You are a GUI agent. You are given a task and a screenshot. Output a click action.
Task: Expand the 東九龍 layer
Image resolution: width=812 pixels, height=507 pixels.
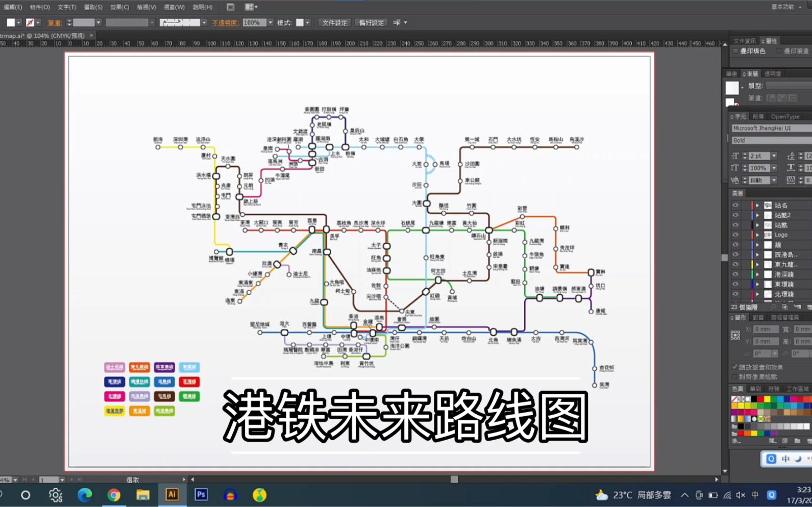[x=757, y=264]
